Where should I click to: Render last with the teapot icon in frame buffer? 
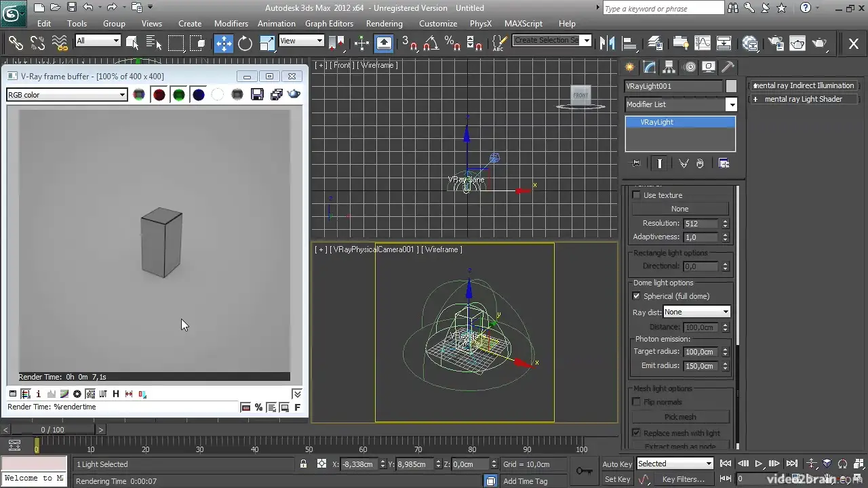click(294, 95)
